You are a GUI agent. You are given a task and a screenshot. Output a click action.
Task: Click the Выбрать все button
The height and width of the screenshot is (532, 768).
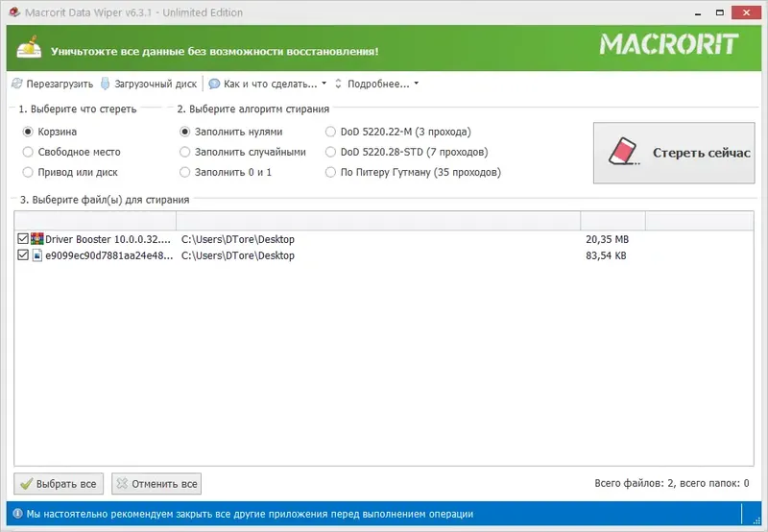point(59,483)
